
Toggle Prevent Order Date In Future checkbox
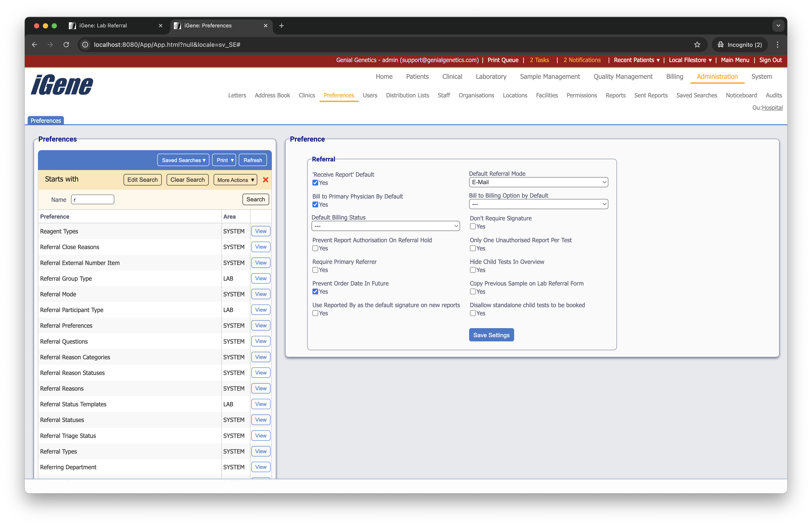[x=315, y=291]
